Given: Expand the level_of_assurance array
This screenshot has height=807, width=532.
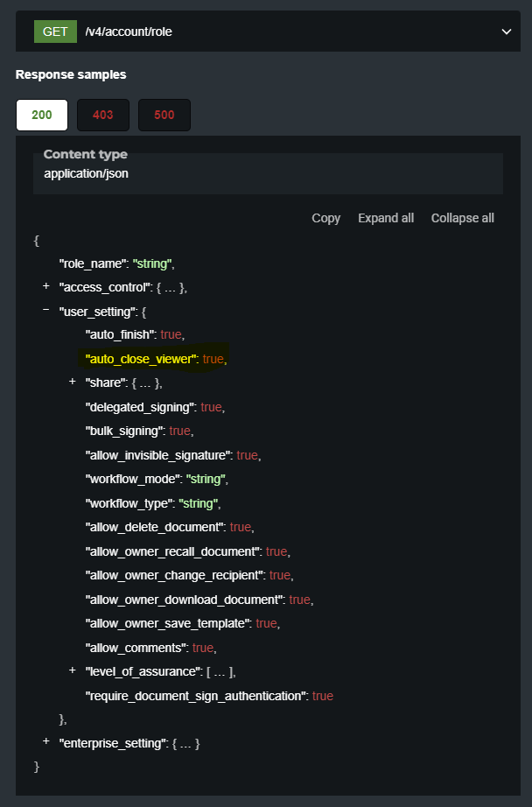Looking at the screenshot, I should (72, 670).
